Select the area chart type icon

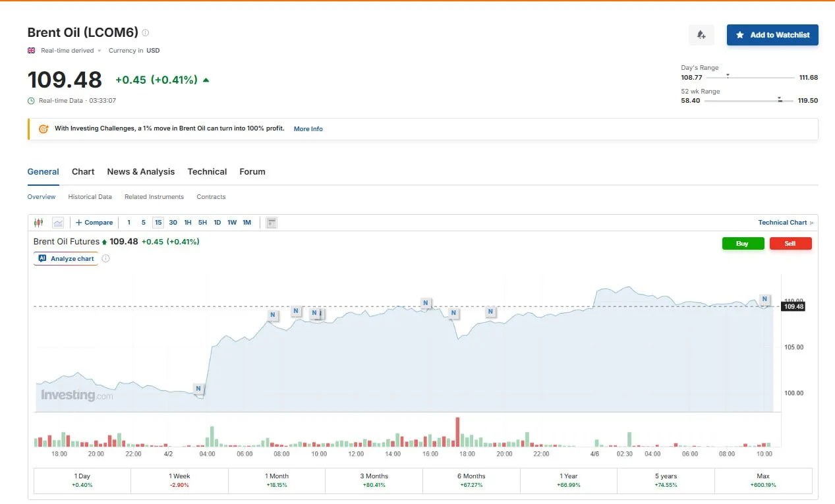pos(58,223)
